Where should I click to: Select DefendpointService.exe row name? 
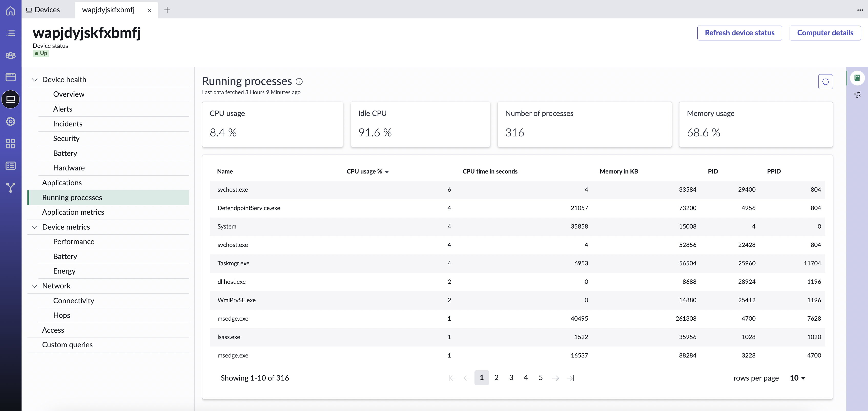(x=249, y=208)
